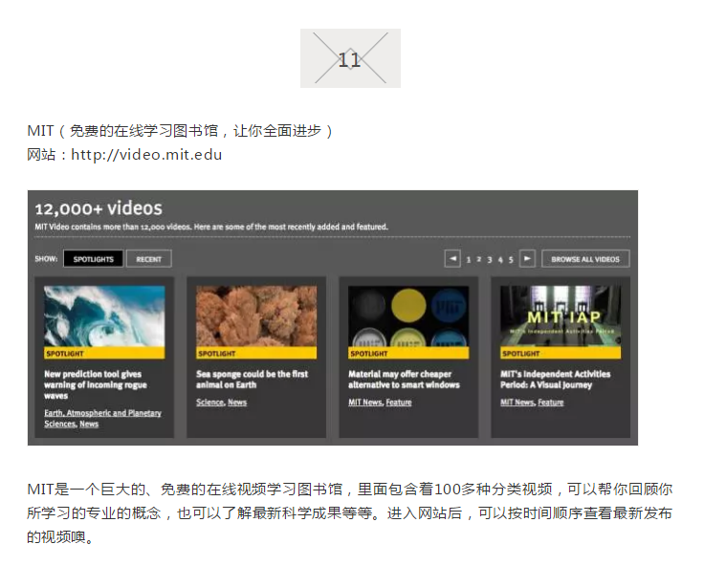Click MIT News link under IAP card
Image resolution: width=704 pixels, height=588 pixels.
tap(517, 403)
